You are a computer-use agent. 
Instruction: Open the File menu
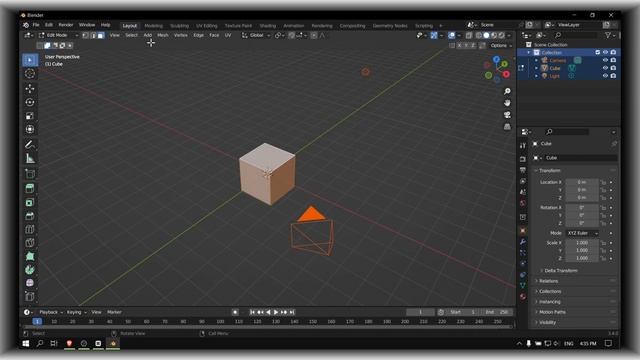(x=36, y=25)
